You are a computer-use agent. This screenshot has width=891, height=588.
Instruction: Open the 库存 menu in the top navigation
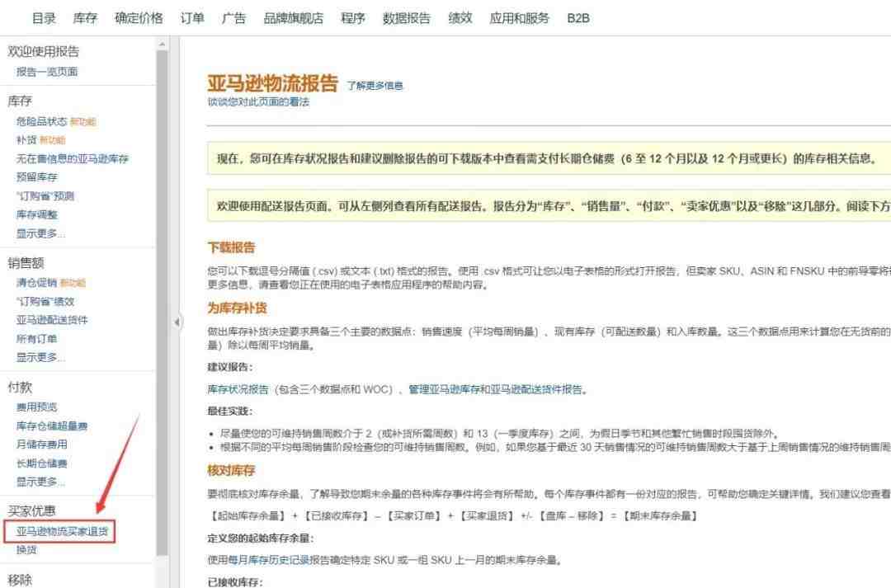click(x=85, y=18)
